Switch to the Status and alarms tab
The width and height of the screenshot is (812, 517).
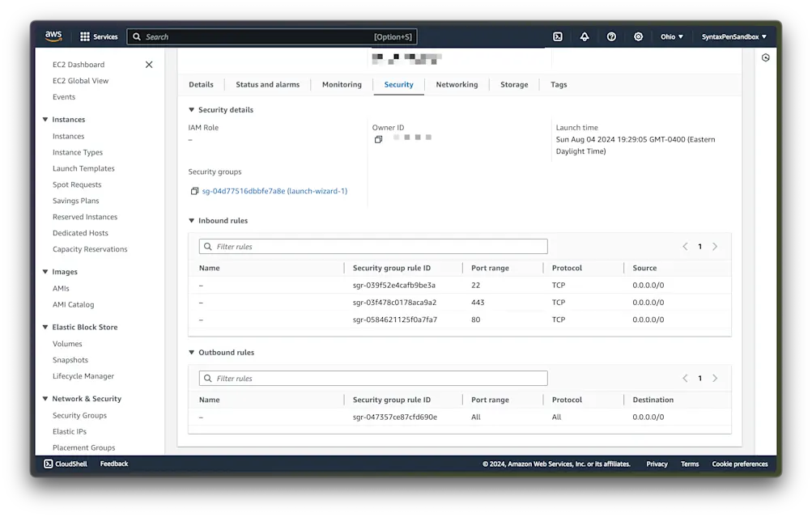click(x=268, y=84)
